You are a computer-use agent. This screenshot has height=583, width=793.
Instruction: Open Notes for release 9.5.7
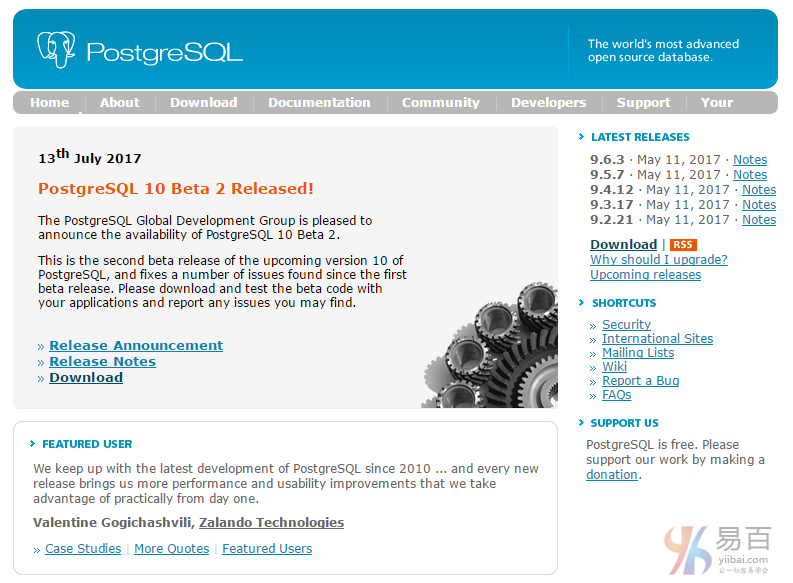point(750,175)
